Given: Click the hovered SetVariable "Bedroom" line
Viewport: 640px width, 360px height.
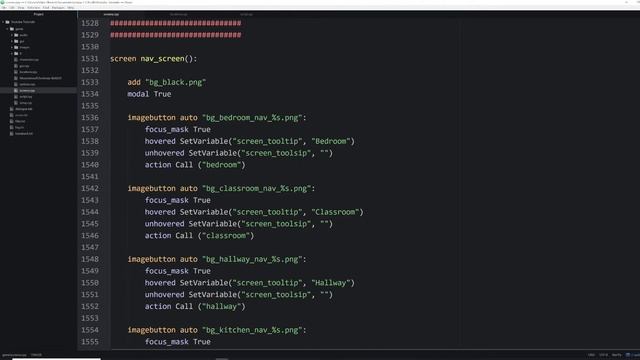Looking at the screenshot, I should 250,141.
